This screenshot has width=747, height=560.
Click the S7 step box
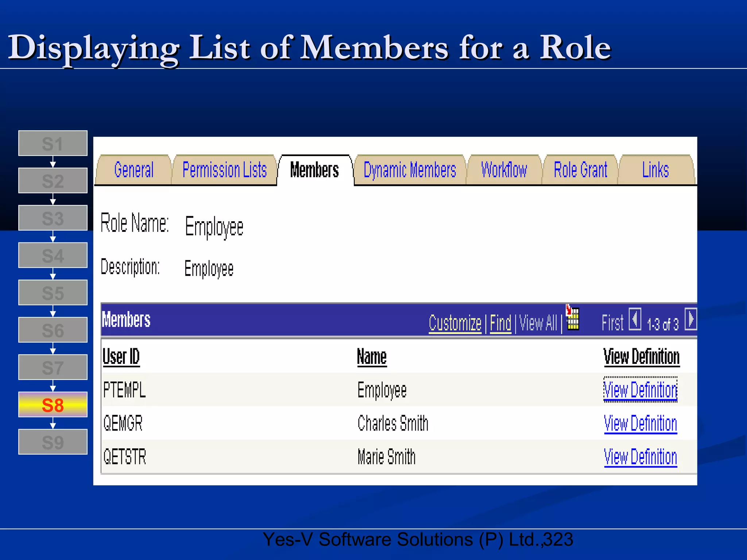pyautogui.click(x=53, y=367)
